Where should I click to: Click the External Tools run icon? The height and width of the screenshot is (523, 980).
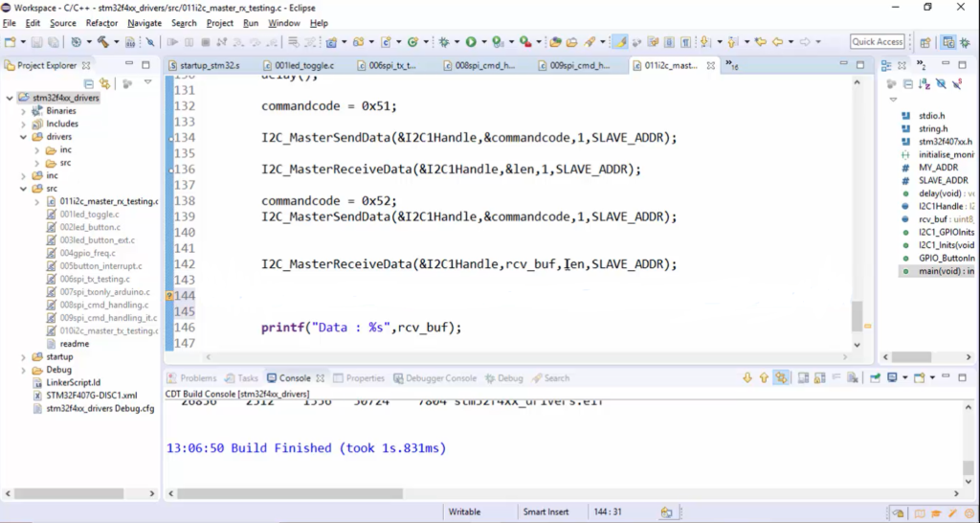pyautogui.click(x=525, y=42)
